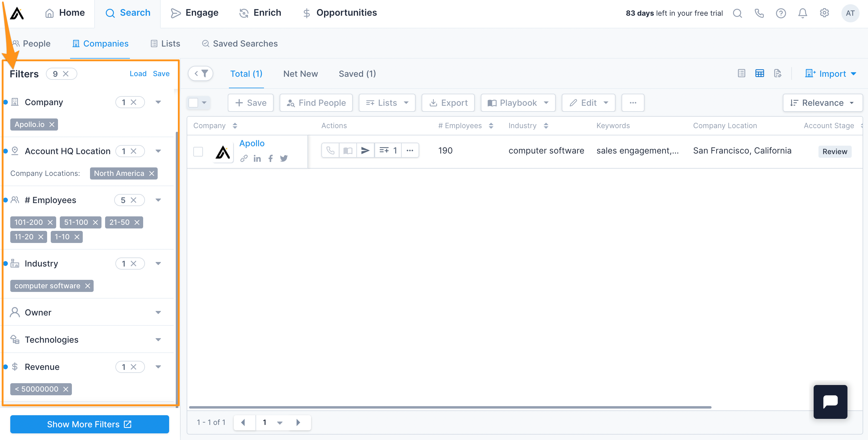Click the Apollo logo in top left

click(x=17, y=13)
